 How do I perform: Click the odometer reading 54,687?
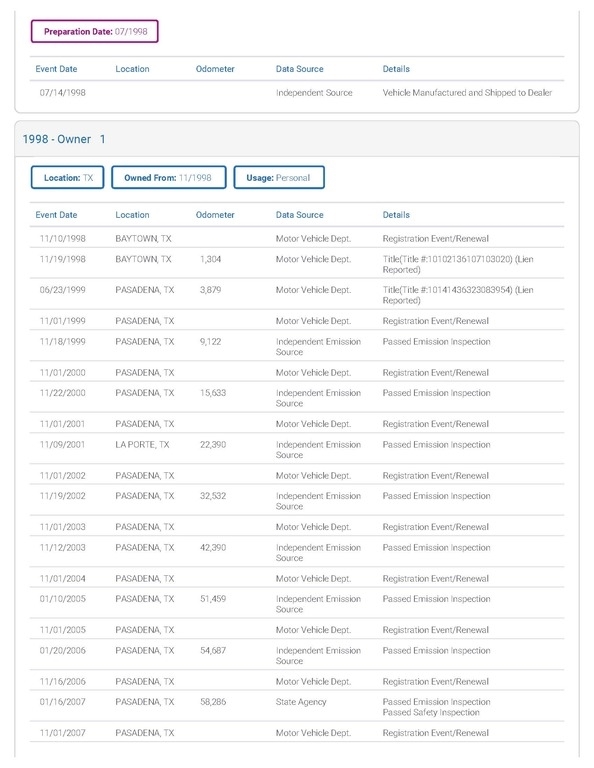[x=213, y=650]
